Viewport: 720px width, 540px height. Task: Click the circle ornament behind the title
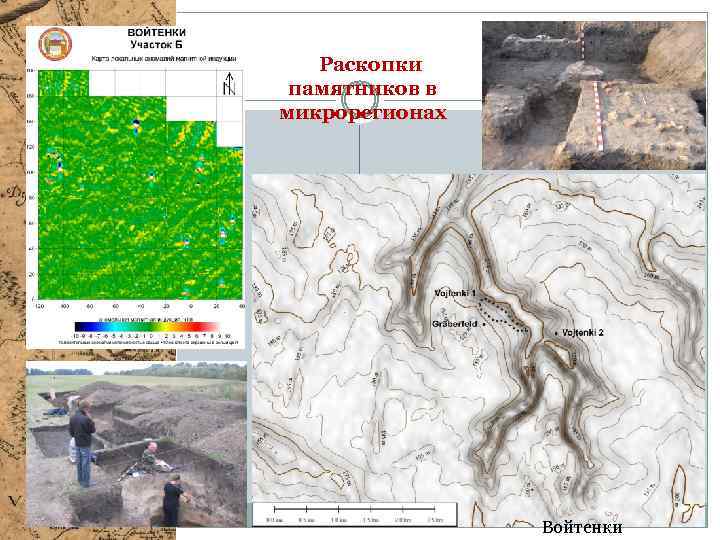[x=360, y=99]
